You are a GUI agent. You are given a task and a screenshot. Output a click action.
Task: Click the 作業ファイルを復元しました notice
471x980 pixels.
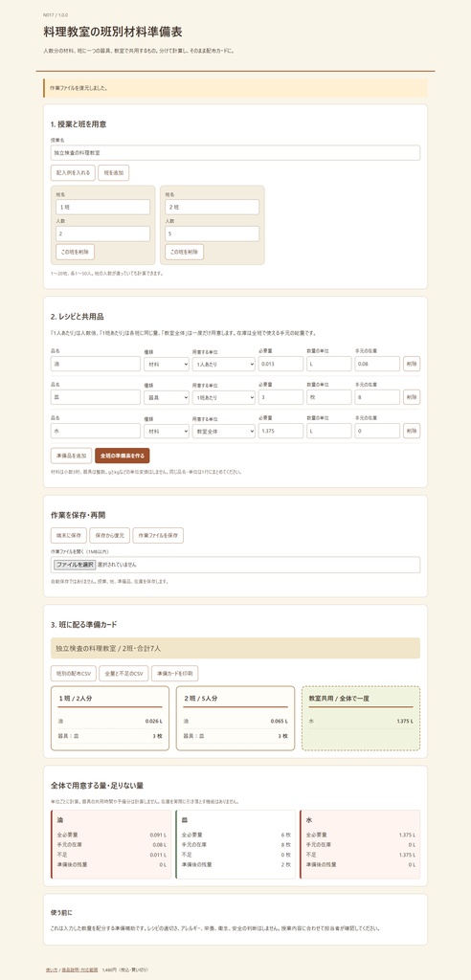(x=235, y=88)
